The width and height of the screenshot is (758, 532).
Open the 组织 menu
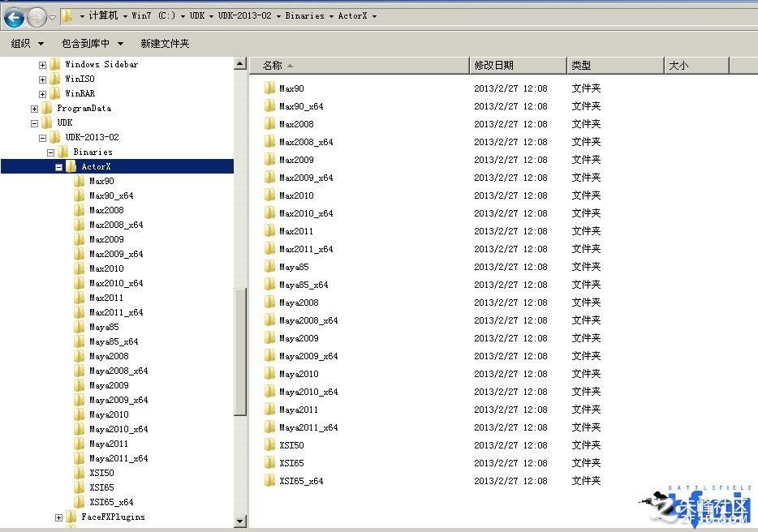28,44
